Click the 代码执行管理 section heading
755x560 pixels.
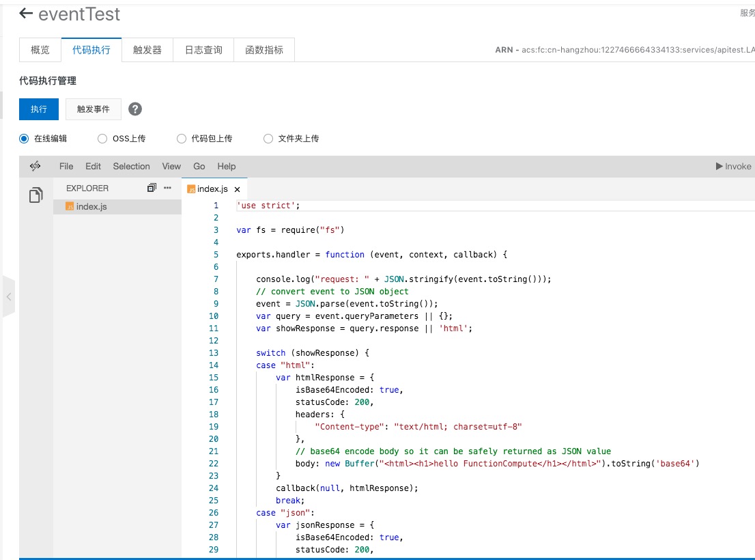tap(48, 81)
